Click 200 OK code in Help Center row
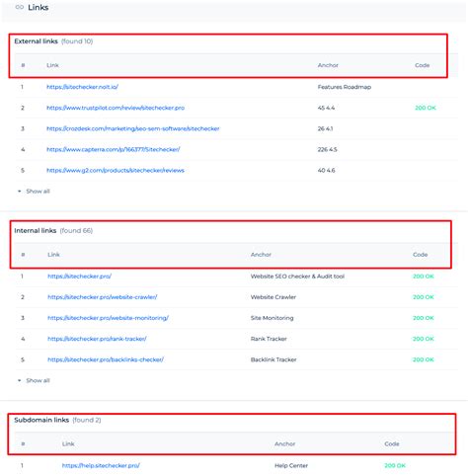This screenshot has width=468, height=476. click(395, 465)
